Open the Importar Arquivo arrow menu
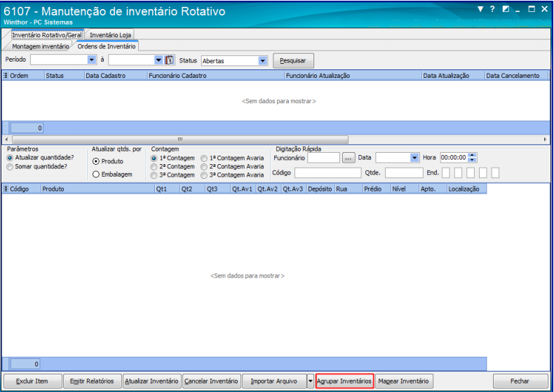The height and width of the screenshot is (392, 554). click(310, 381)
